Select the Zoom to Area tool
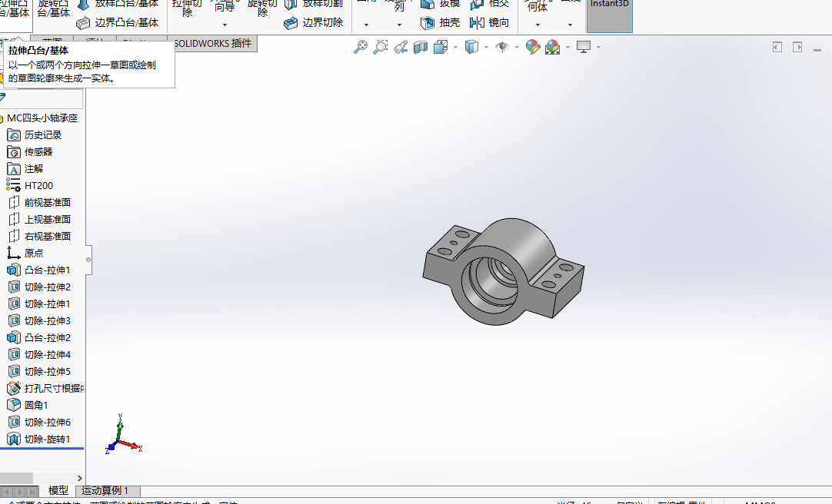 [380, 47]
